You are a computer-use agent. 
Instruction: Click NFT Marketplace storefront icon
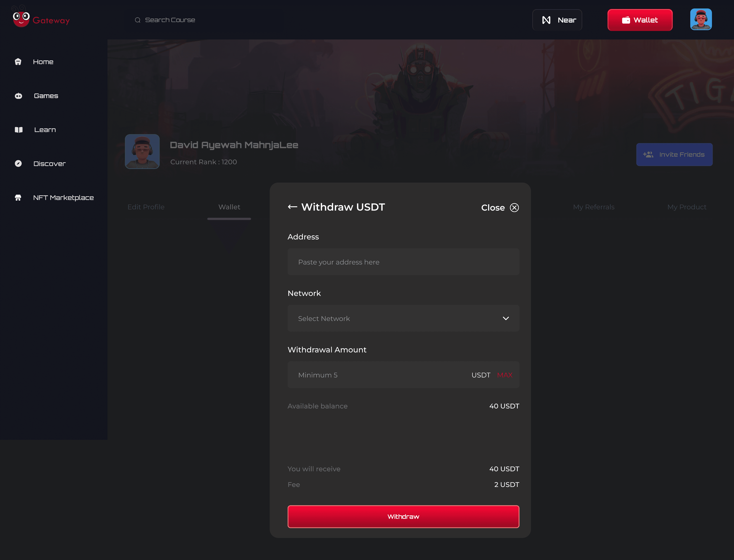tap(18, 198)
